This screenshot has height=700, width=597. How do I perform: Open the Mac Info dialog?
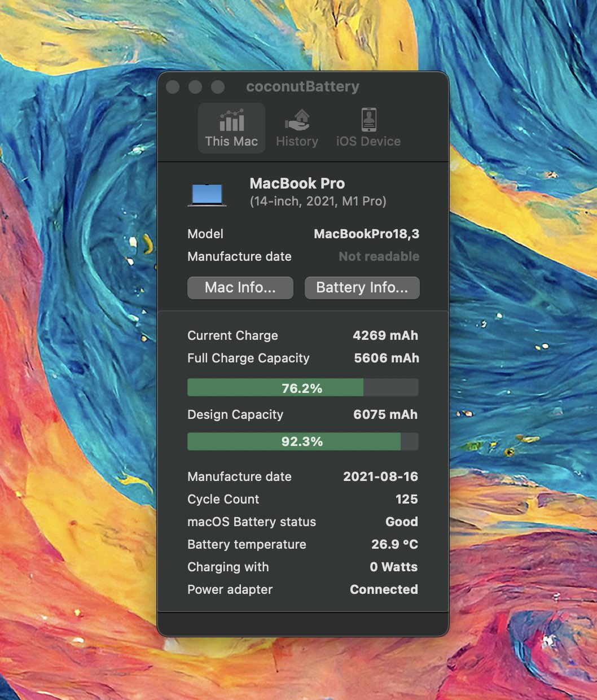click(240, 288)
